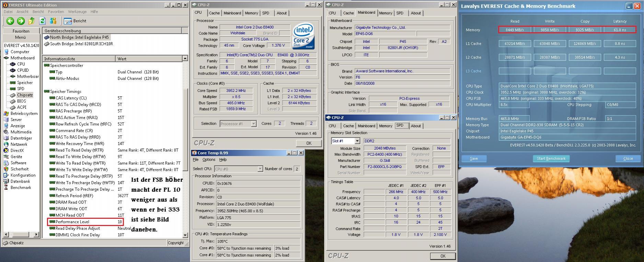This screenshot has height=262, width=644.
Task: Open the ACPI tree entry
Action: point(22,107)
